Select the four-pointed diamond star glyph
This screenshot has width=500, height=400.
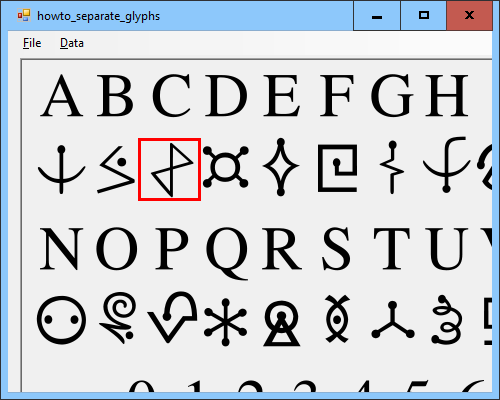click(281, 167)
